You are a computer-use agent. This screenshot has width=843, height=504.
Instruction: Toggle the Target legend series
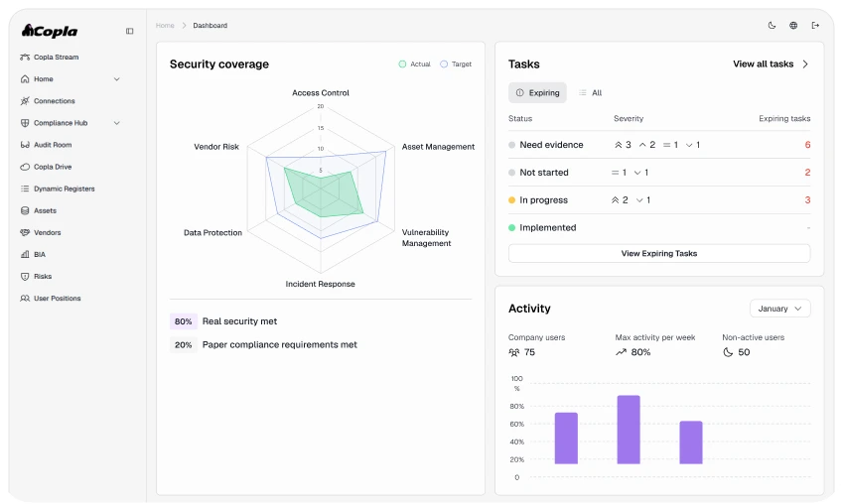coord(456,63)
